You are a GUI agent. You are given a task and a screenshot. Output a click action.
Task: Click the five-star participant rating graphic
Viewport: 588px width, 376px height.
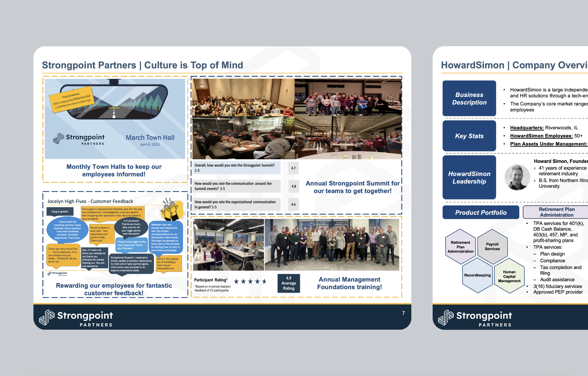(x=250, y=281)
